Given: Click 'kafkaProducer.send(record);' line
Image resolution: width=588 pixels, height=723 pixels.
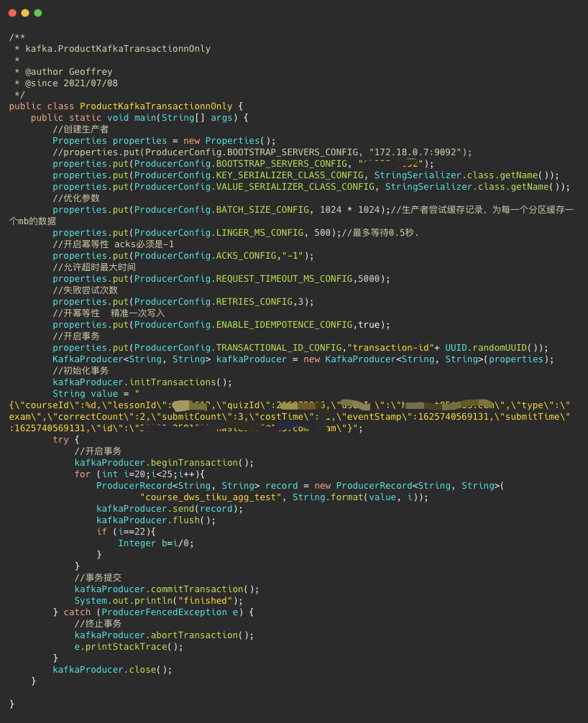Looking at the screenshot, I should pos(170,509).
